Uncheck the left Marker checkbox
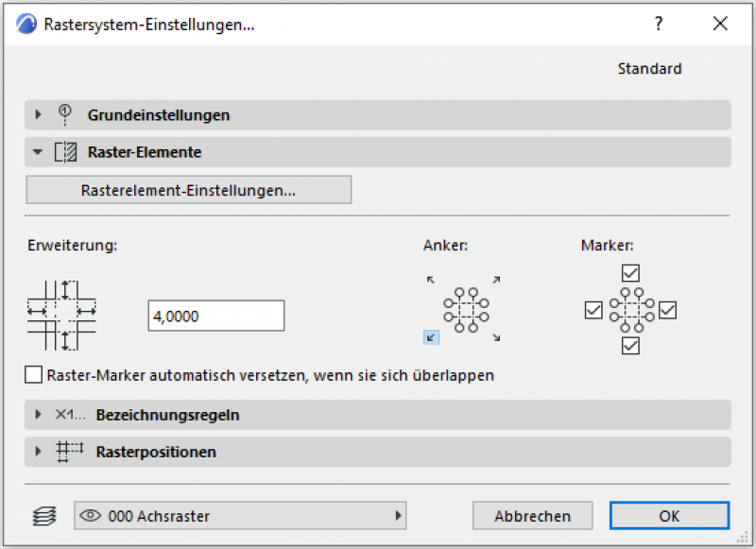Screen dimensions: 756x549 point(593,310)
